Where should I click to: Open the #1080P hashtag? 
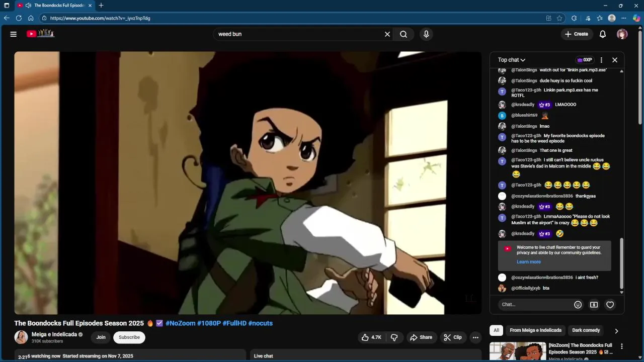(209, 323)
